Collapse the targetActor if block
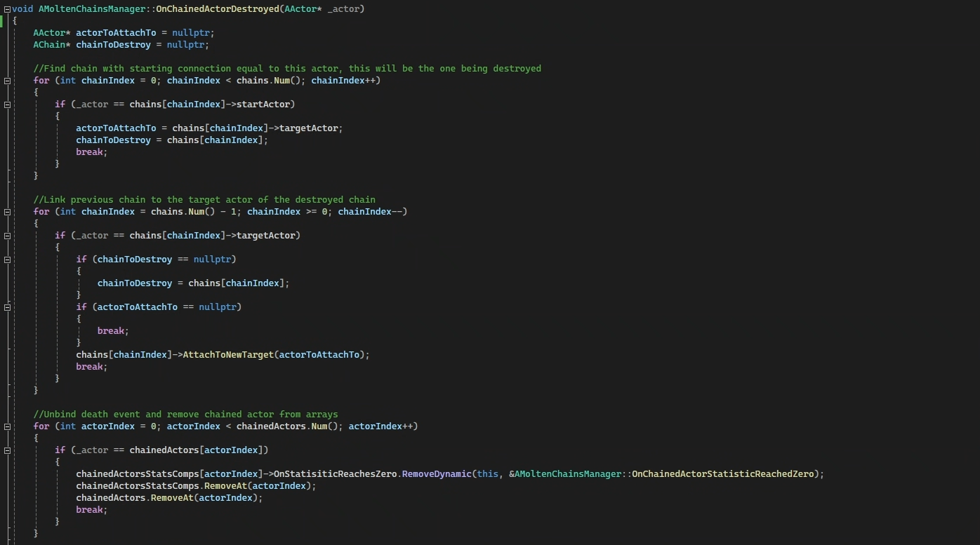The width and height of the screenshot is (980, 545). point(7,236)
